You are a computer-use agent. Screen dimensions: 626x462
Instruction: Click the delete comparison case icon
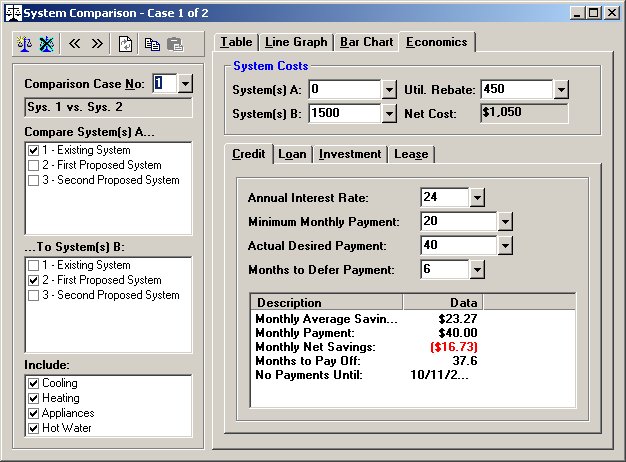[45, 44]
